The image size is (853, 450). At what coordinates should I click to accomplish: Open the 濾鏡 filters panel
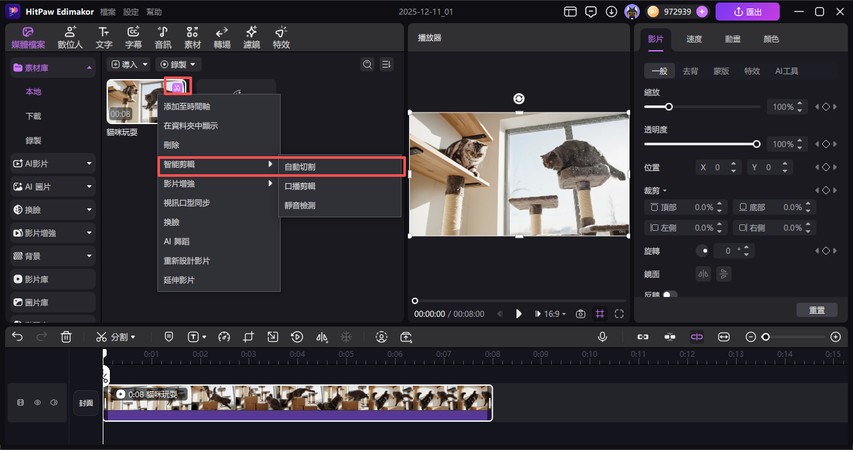click(251, 37)
